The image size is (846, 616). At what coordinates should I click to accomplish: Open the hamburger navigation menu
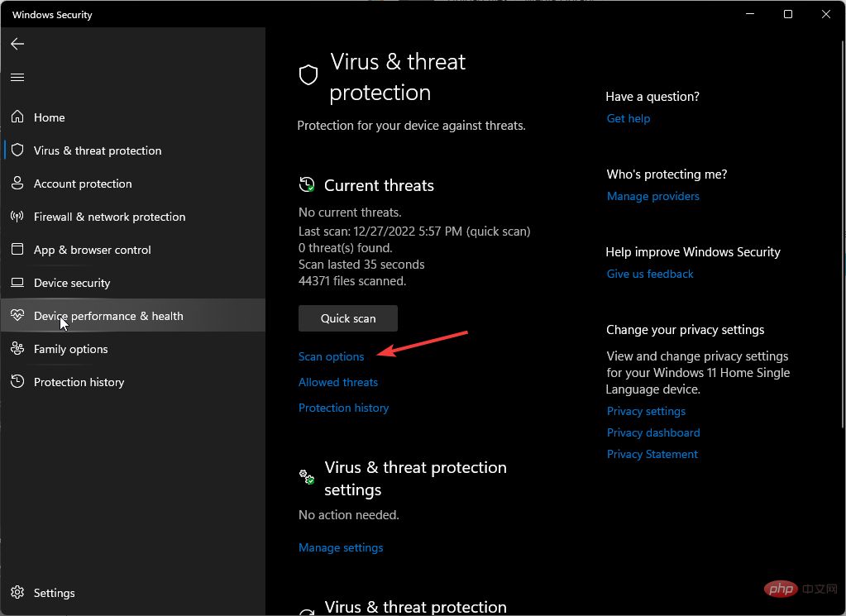(17, 77)
